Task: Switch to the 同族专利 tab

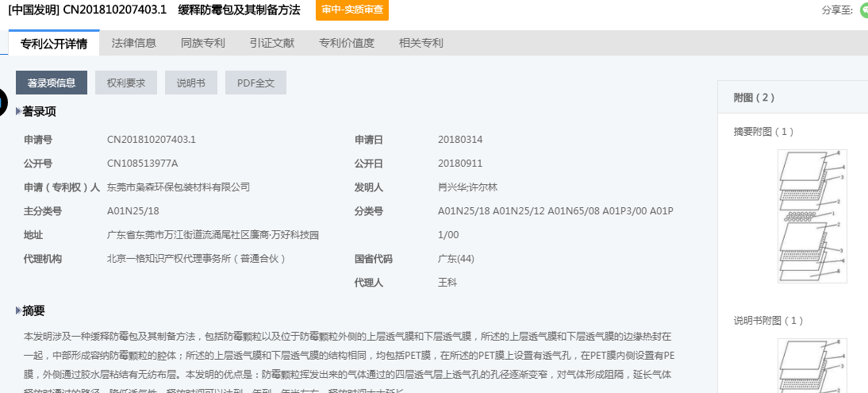Action: pyautogui.click(x=203, y=43)
